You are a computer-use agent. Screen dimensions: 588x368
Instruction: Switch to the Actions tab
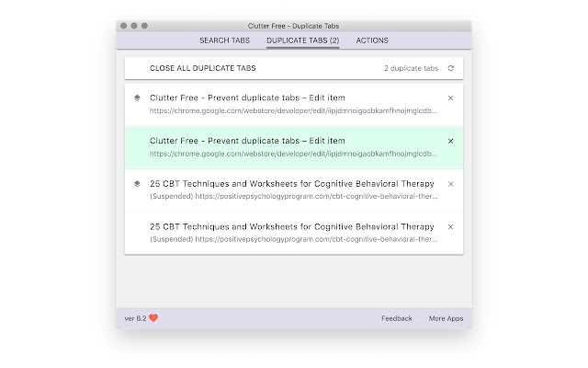[x=372, y=40]
